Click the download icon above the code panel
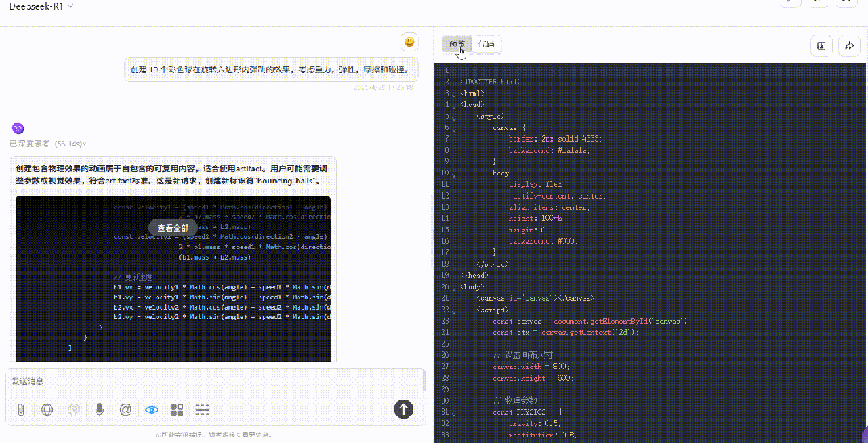This screenshot has width=868, height=443. [x=821, y=46]
